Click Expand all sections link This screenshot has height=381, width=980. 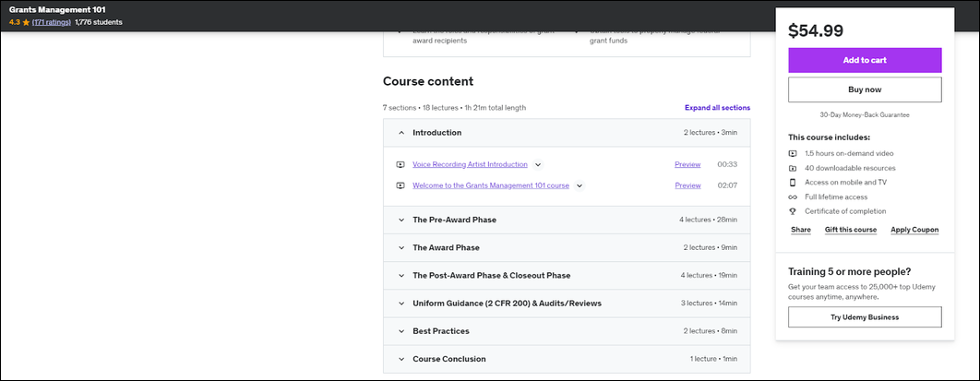(717, 108)
